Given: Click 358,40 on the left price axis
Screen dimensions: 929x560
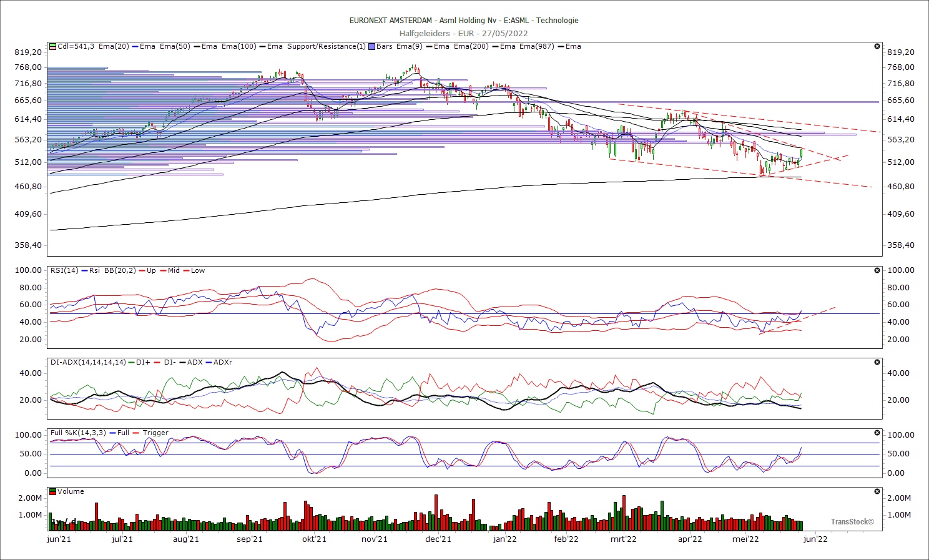Looking at the screenshot, I should point(28,245).
